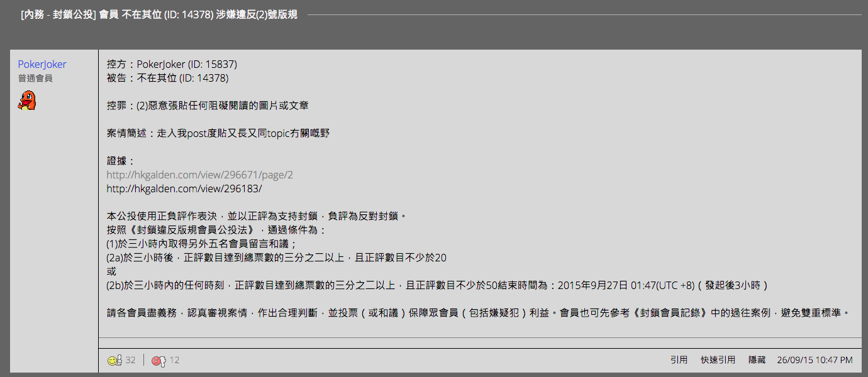
Task: Click the 被告:不在其位 (ID: 14378) line
Action: [x=167, y=78]
